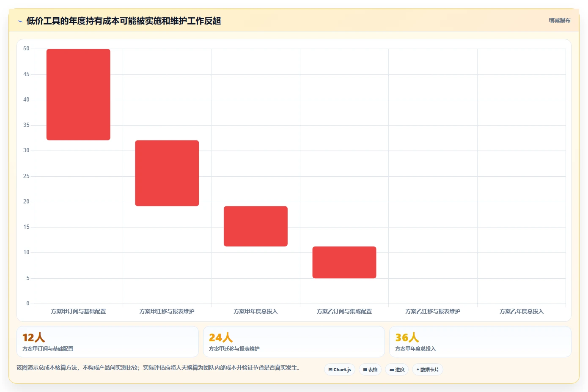Open the 24人 data card
588x392 pixels.
tap(294, 342)
